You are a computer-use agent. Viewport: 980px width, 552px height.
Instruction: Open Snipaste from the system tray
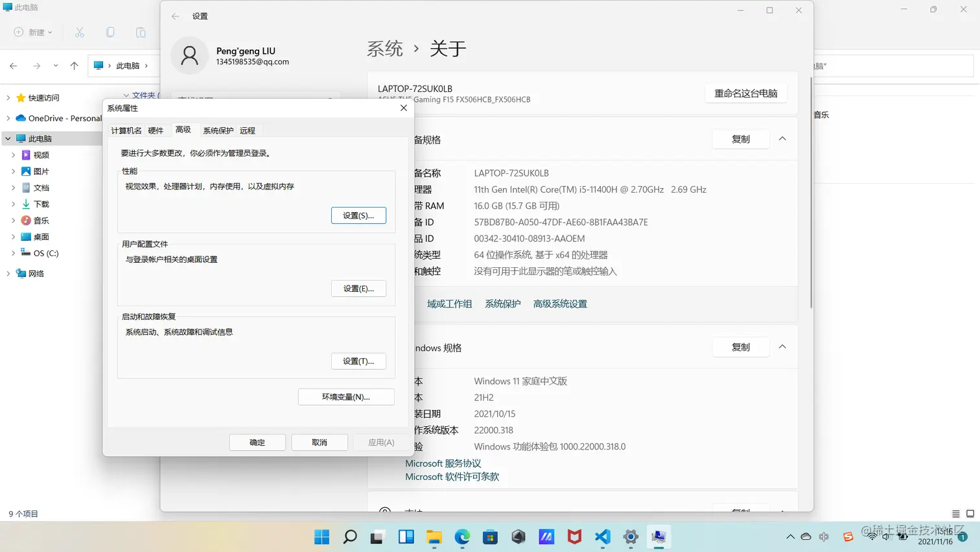(x=847, y=536)
